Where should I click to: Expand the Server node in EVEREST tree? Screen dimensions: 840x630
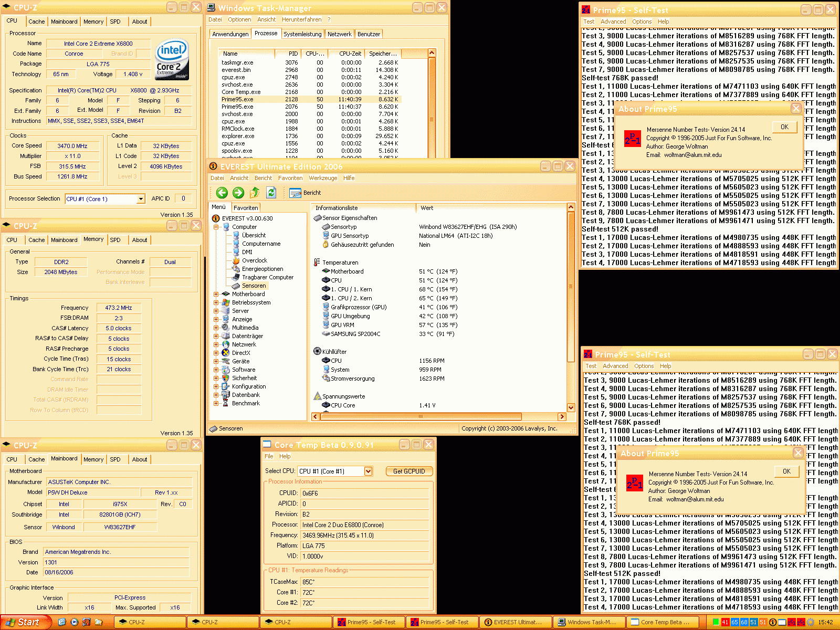point(216,311)
